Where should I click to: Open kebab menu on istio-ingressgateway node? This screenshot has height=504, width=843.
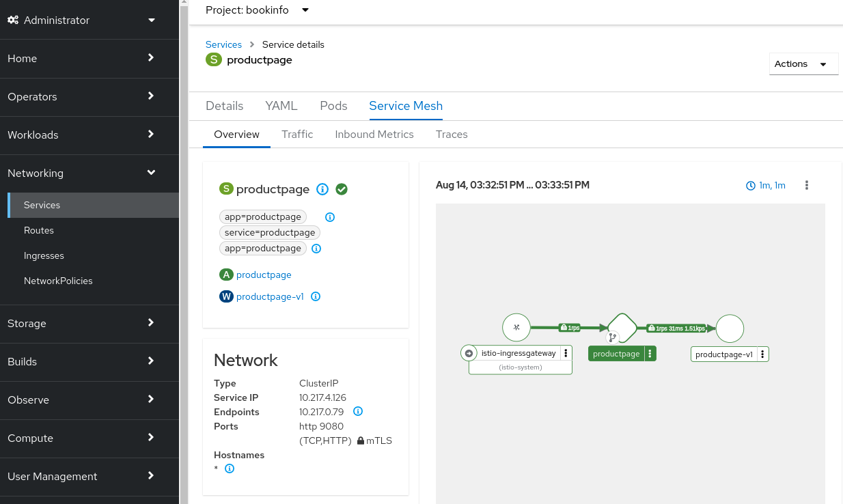566,353
